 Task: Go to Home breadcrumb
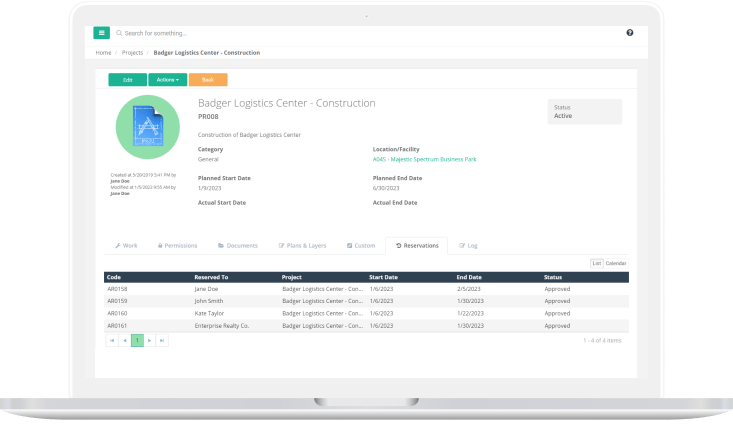click(103, 53)
